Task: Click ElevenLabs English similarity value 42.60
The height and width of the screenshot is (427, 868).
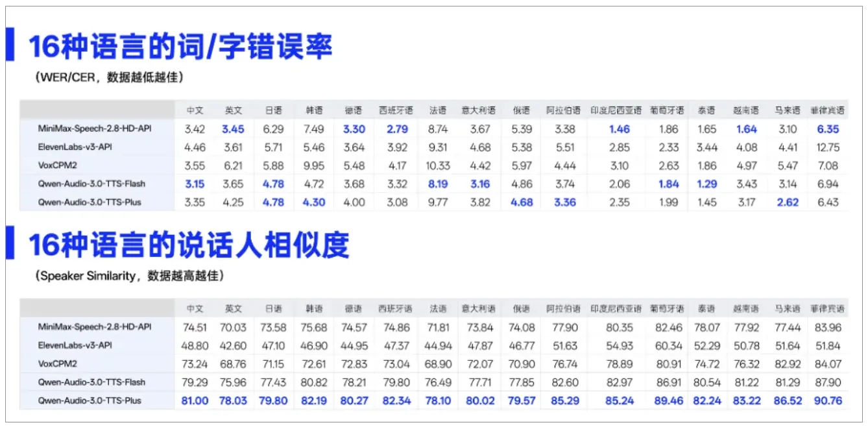Action: tap(232, 346)
